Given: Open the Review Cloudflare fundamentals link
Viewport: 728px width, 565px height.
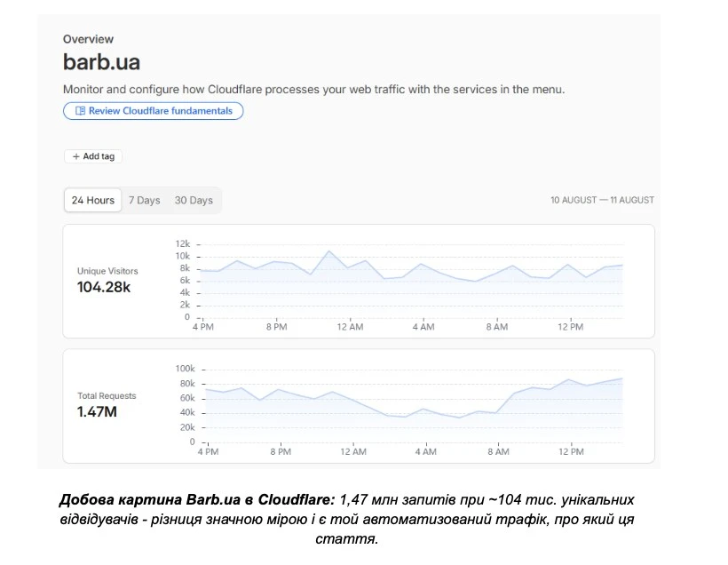Looking at the screenshot, I should pos(154,111).
